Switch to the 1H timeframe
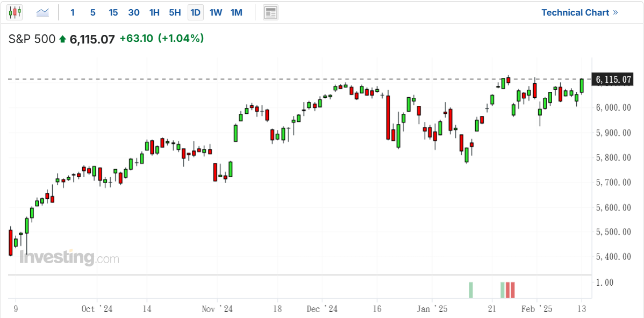 point(154,13)
